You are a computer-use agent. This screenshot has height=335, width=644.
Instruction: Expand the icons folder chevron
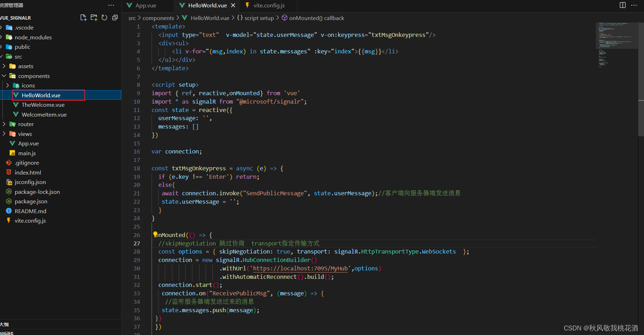[x=8, y=85]
